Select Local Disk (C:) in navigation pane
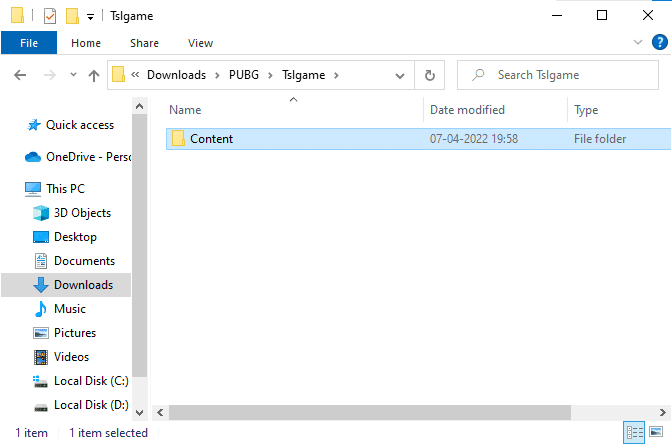Viewport: 672px width, 445px height. point(90,381)
